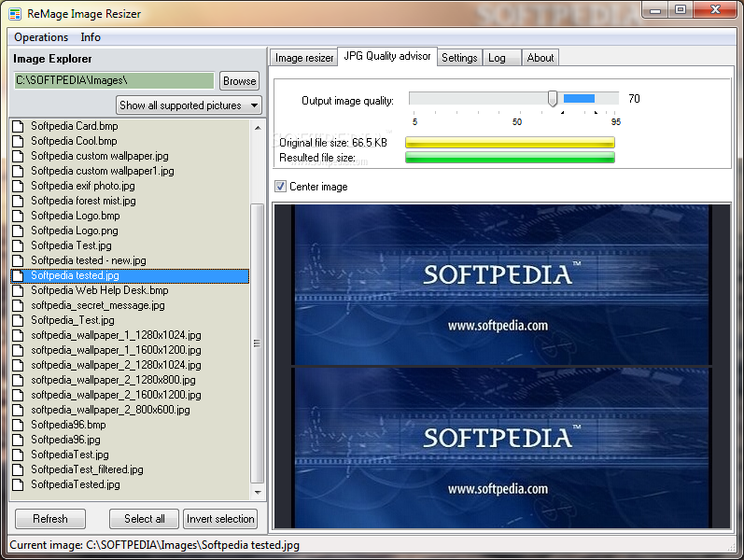Select Softpedia custom wallpaper1.jpg
744x560 pixels.
(103, 171)
